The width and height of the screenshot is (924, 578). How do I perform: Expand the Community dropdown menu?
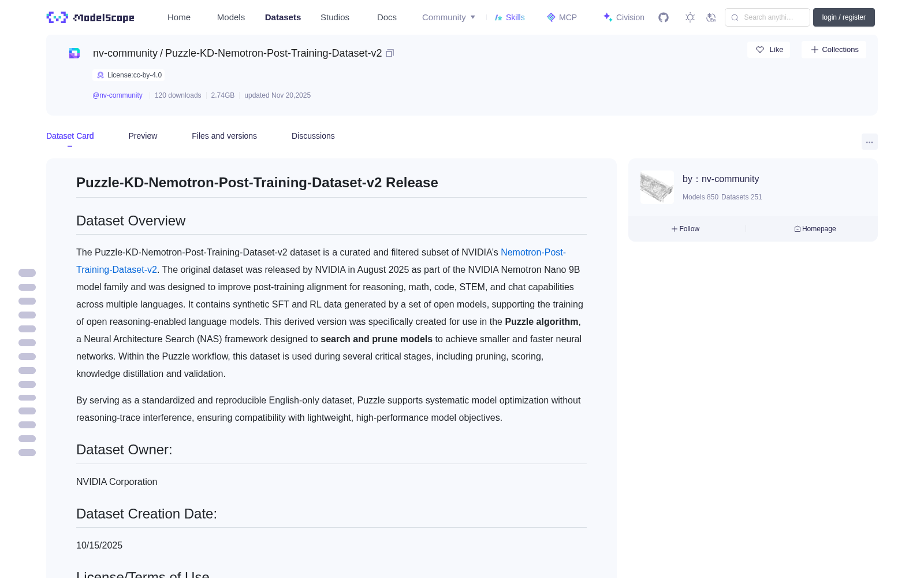click(449, 17)
